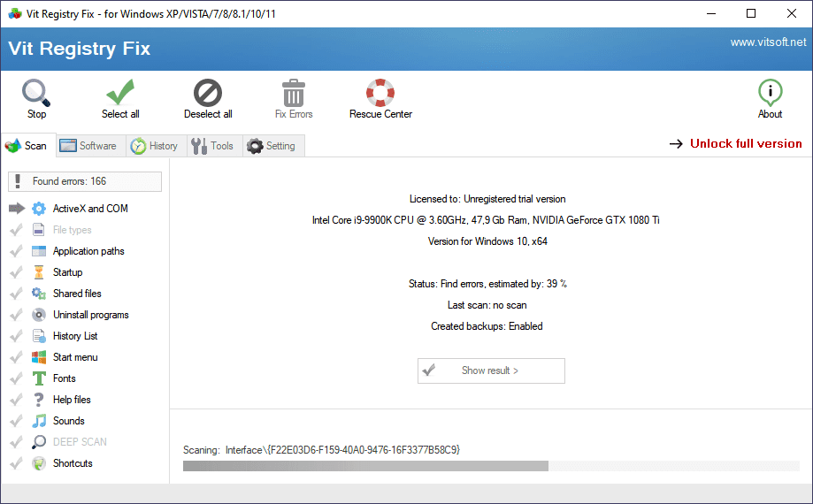Screen dimensions: 813x504
Task: Click the File types document icon
Action: (x=39, y=230)
